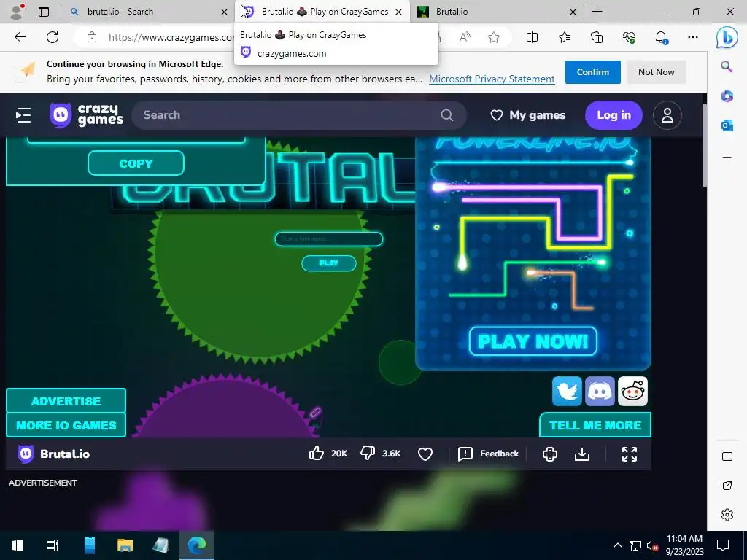Viewport: 747px width, 560px height.
Task: Refresh the current page
Action: 53,37
